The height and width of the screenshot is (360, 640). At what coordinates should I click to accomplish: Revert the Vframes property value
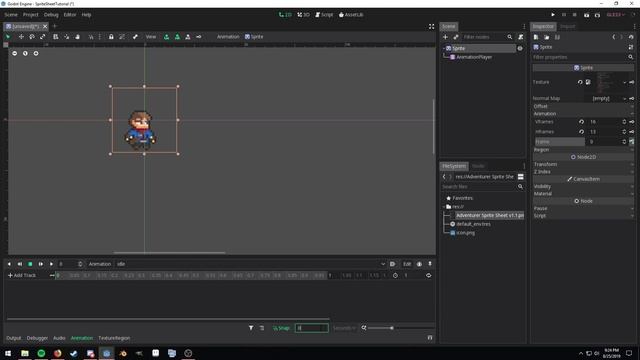click(x=581, y=122)
